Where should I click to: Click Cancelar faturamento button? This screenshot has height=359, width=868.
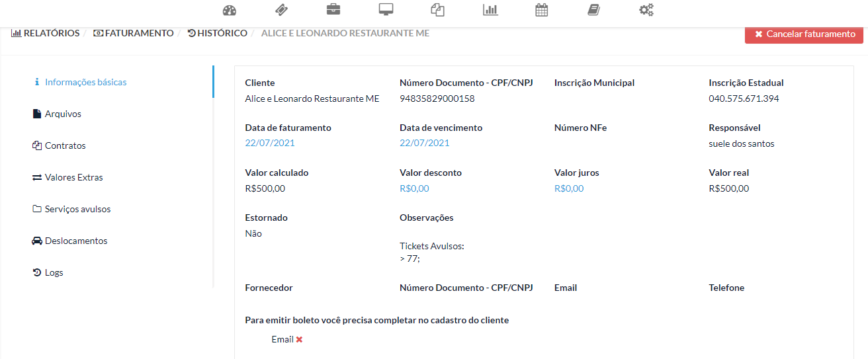pos(804,34)
